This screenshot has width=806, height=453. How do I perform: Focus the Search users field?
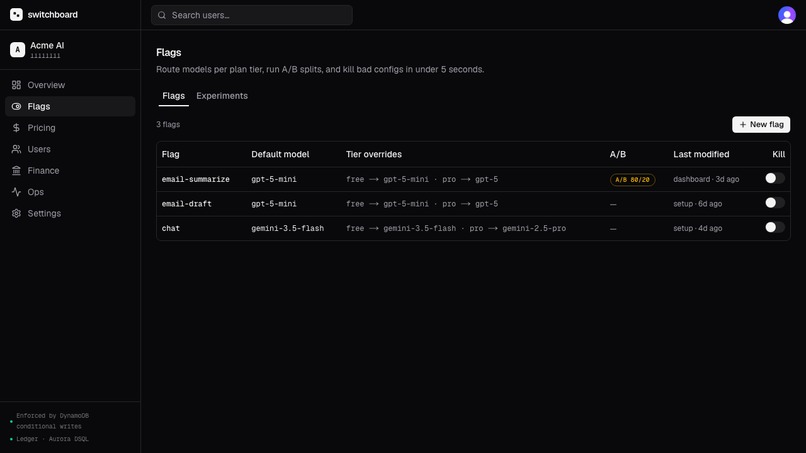click(x=252, y=15)
